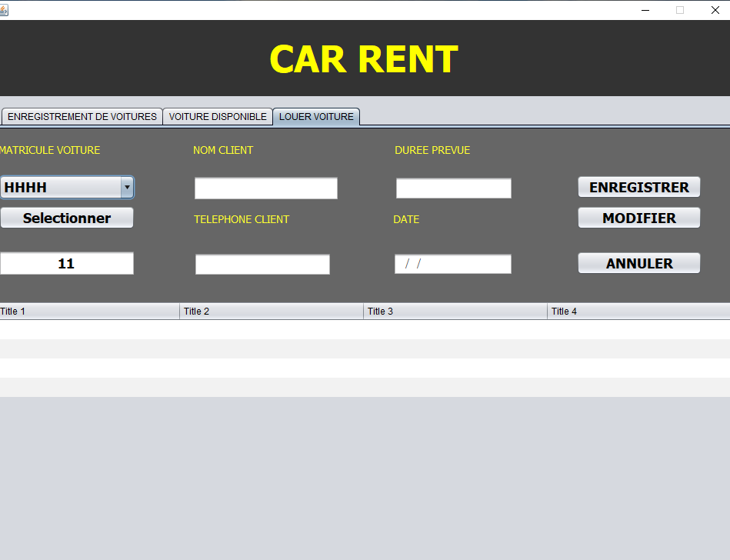Click the Title 1 column header
The height and width of the screenshot is (560, 730).
click(89, 312)
